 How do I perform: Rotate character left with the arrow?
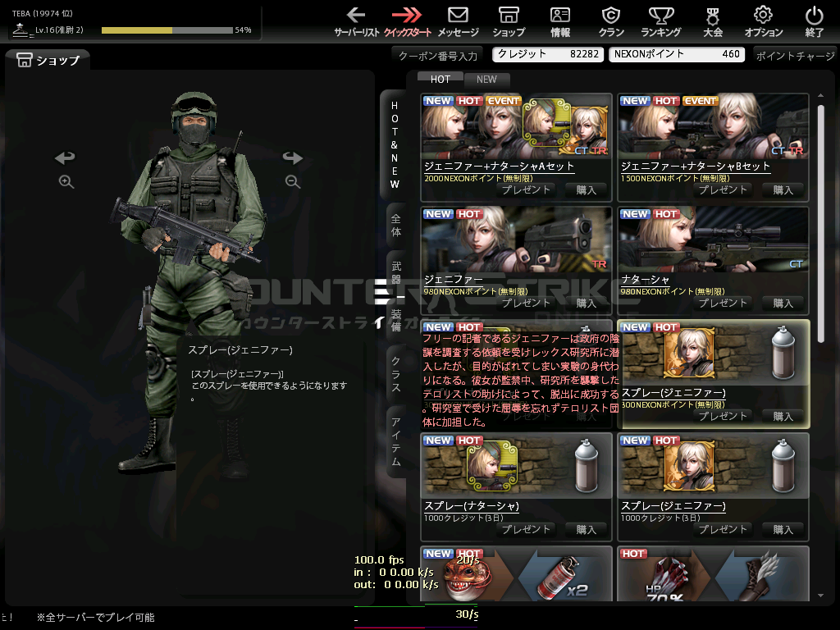point(65,157)
